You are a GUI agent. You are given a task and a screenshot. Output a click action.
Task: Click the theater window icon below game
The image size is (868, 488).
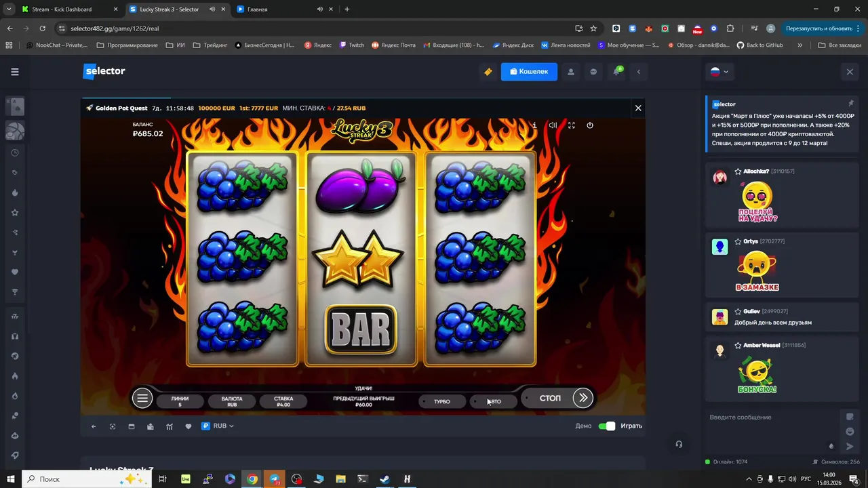coord(132,426)
